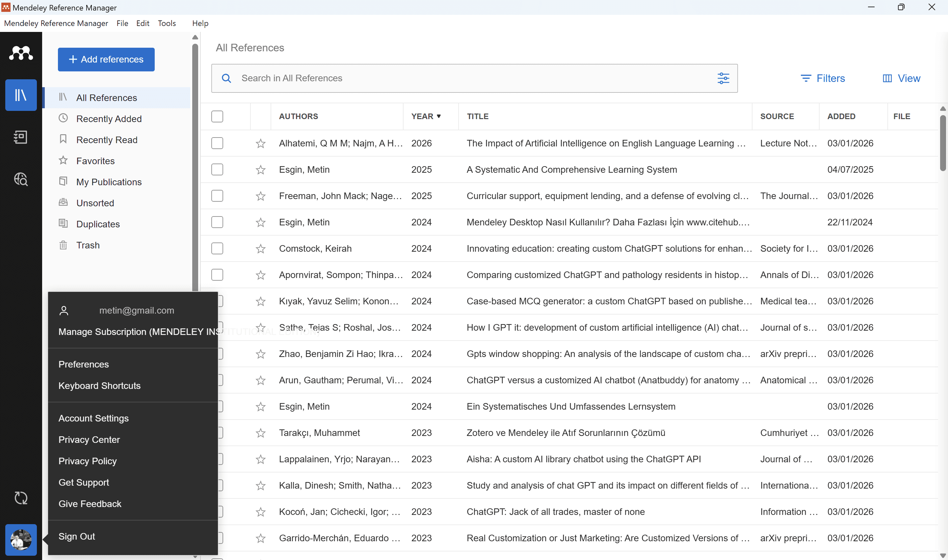Screen dimensions: 948x560
Task: Sort by TITLE column header
Action: click(x=478, y=116)
